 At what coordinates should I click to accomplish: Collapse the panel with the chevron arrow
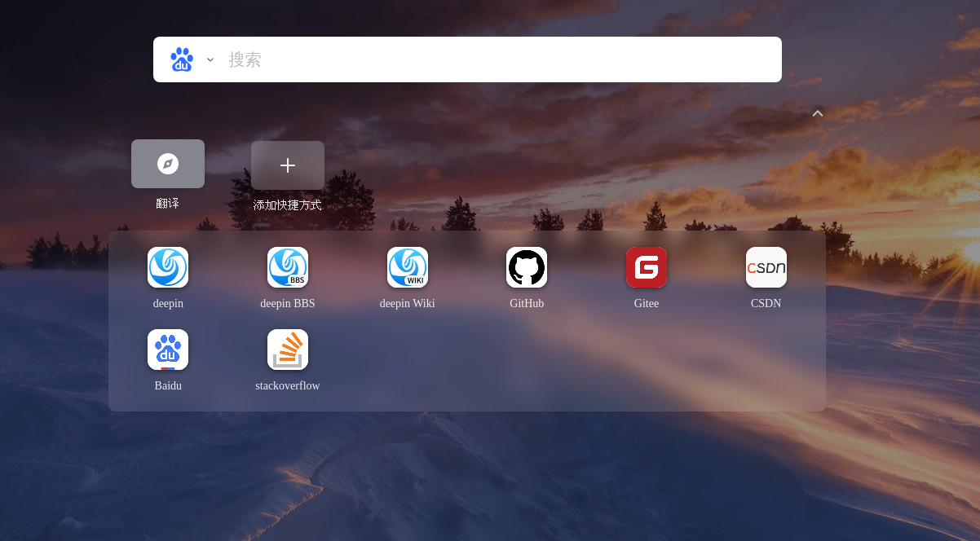(818, 113)
